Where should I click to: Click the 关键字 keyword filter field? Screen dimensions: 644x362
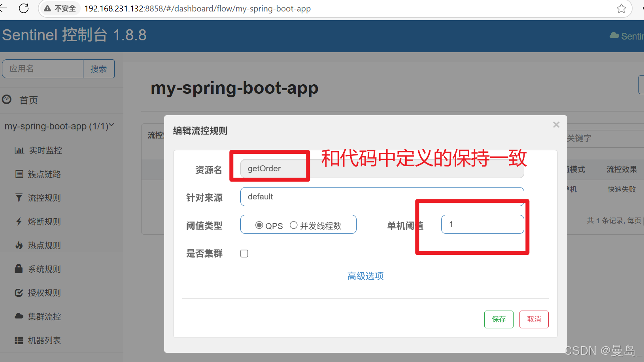click(x=605, y=138)
